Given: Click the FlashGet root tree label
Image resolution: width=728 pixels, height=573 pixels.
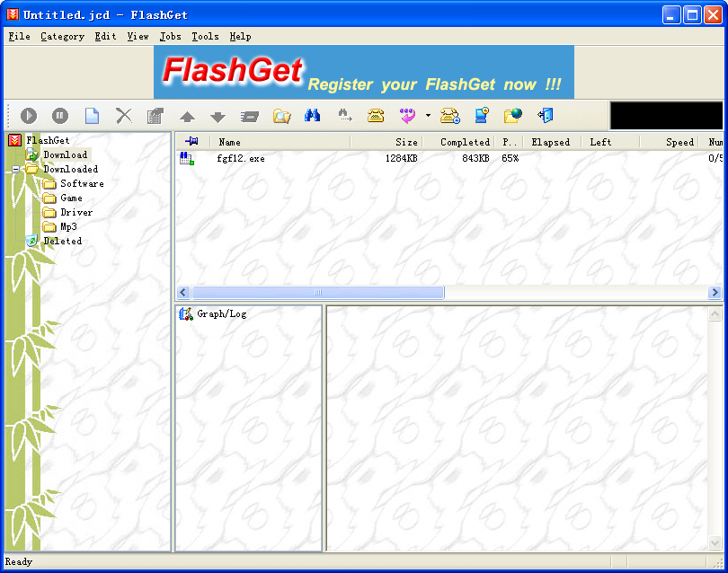Looking at the screenshot, I should [x=48, y=140].
